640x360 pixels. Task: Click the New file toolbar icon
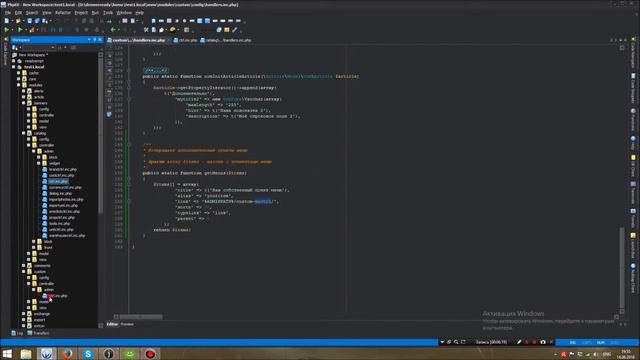click(x=7, y=21)
